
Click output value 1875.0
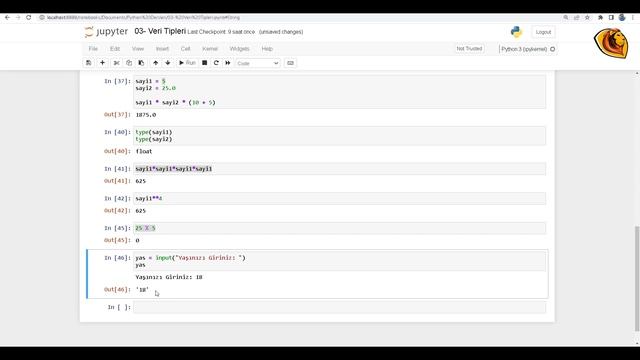pyautogui.click(x=146, y=115)
